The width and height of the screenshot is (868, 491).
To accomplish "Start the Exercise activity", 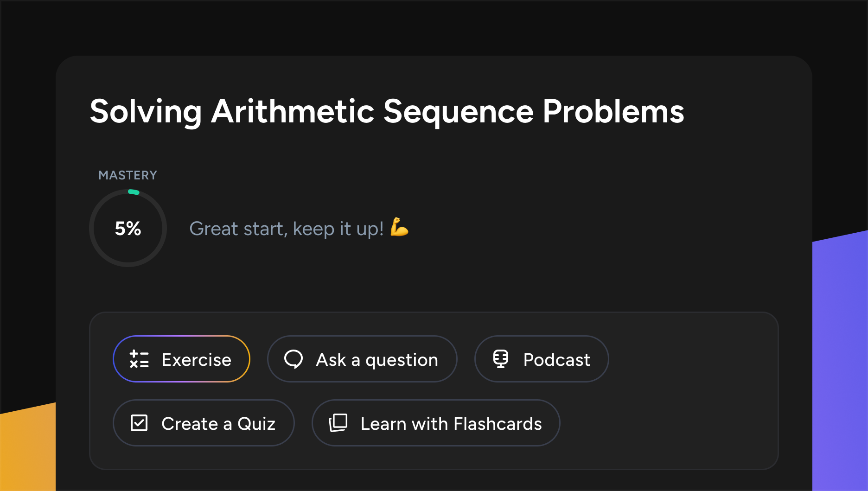I will (x=196, y=359).
